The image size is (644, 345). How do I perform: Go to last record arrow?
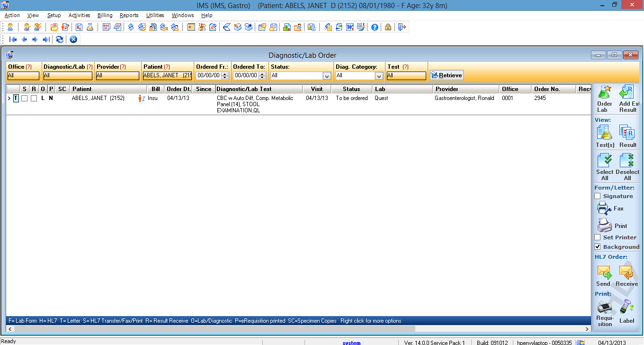(x=46, y=39)
